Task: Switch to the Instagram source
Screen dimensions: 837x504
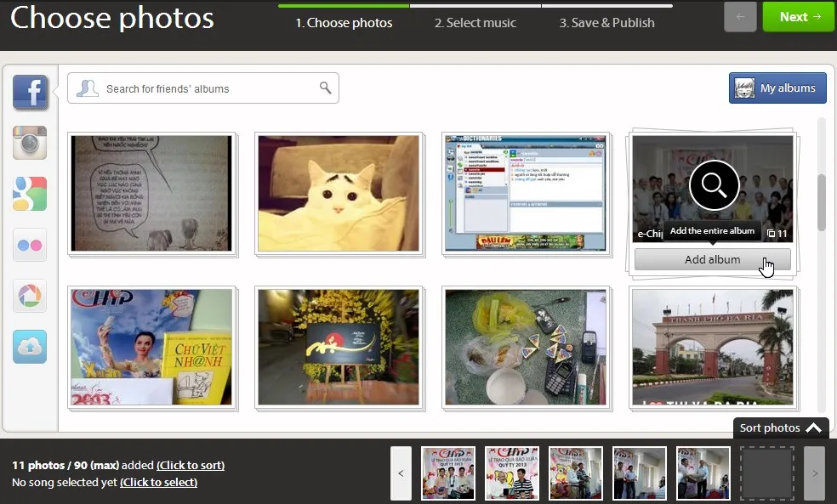Action: [30, 143]
